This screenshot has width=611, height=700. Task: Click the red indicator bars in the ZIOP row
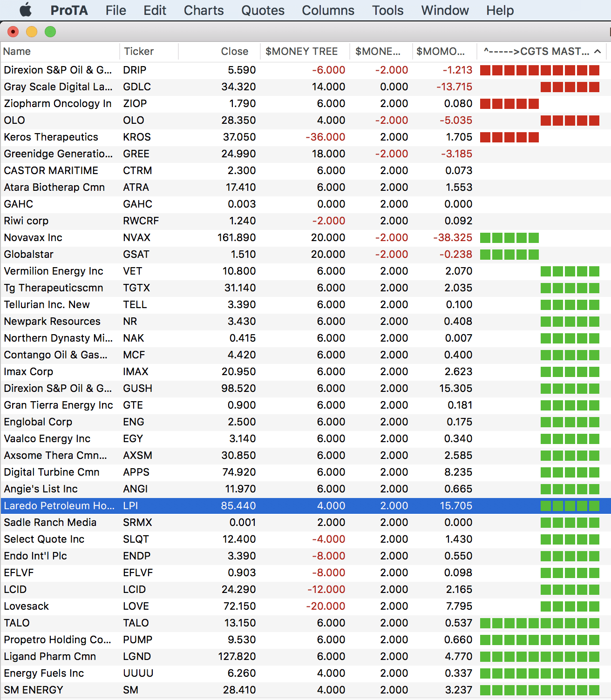(x=509, y=104)
